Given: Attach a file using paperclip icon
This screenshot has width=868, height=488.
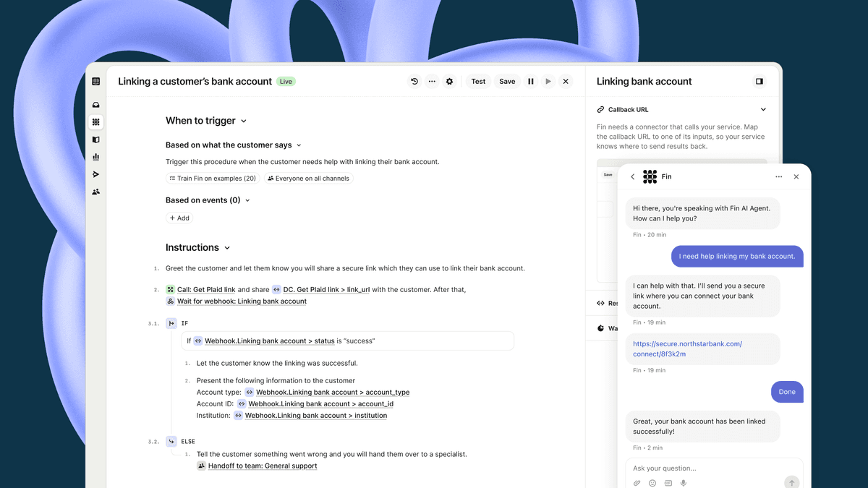Looking at the screenshot, I should click(637, 483).
